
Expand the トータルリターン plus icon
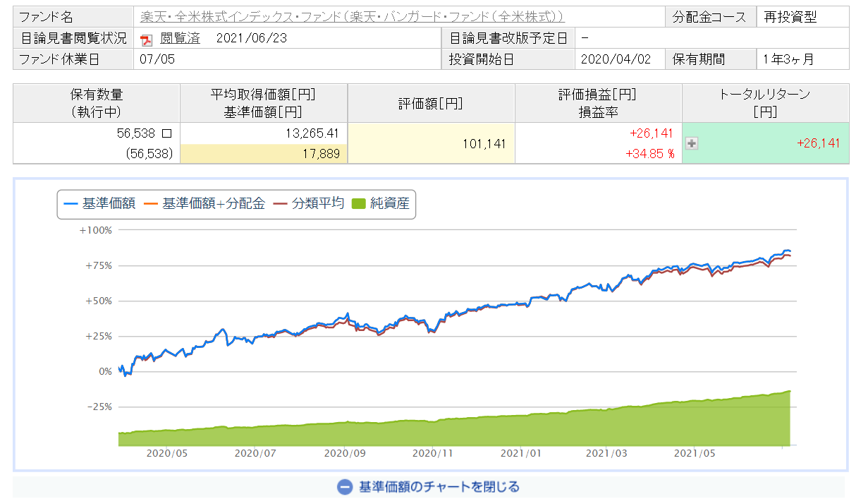[692, 143]
